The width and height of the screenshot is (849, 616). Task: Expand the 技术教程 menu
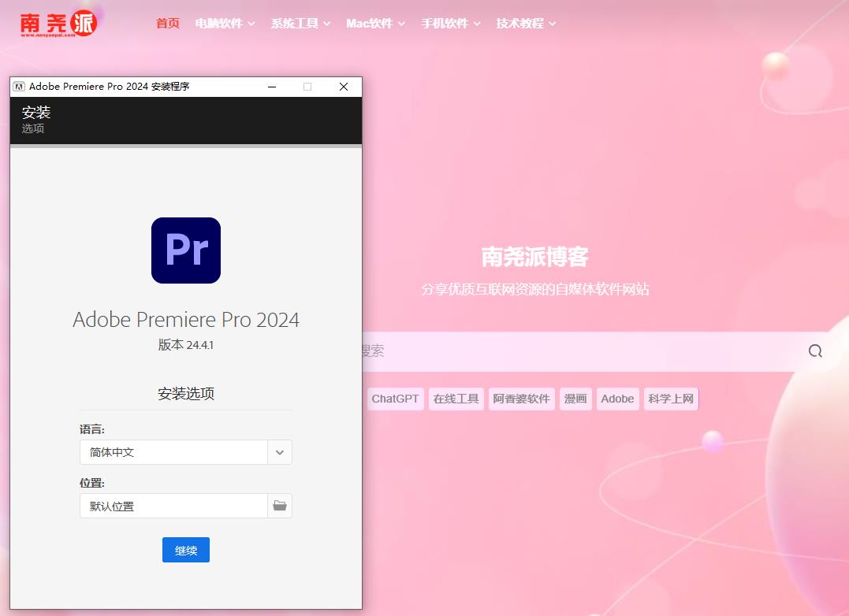526,24
